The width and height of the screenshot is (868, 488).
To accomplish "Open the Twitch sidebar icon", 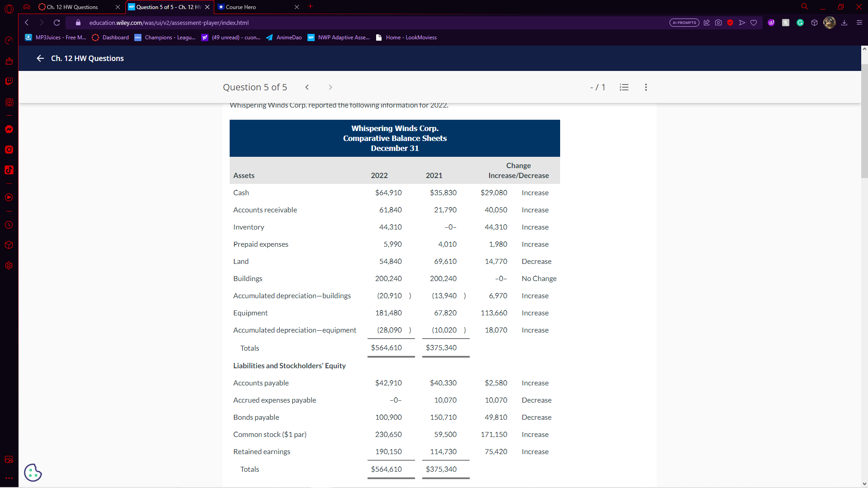I will coord(9,81).
